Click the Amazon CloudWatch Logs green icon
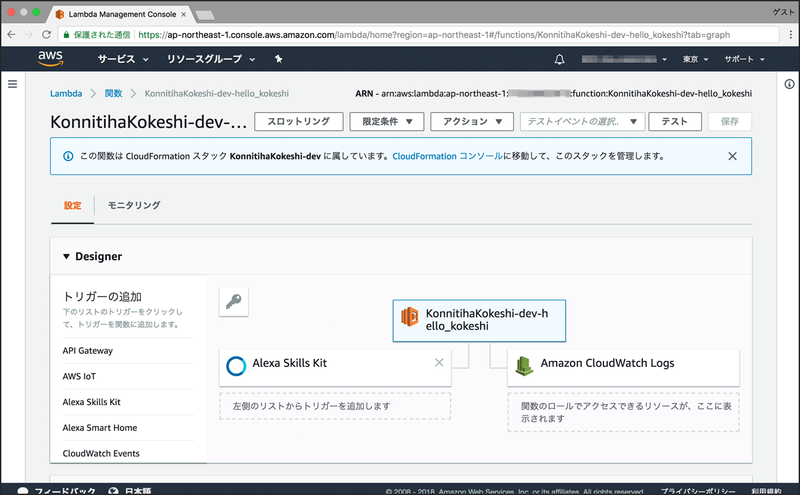The height and width of the screenshot is (495, 800). [524, 366]
